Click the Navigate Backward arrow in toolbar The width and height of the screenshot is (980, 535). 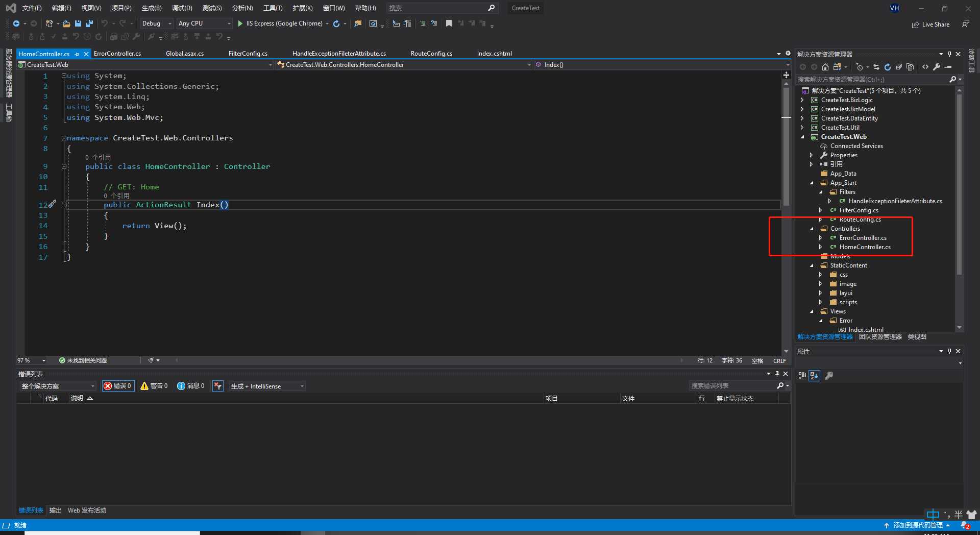(16, 23)
